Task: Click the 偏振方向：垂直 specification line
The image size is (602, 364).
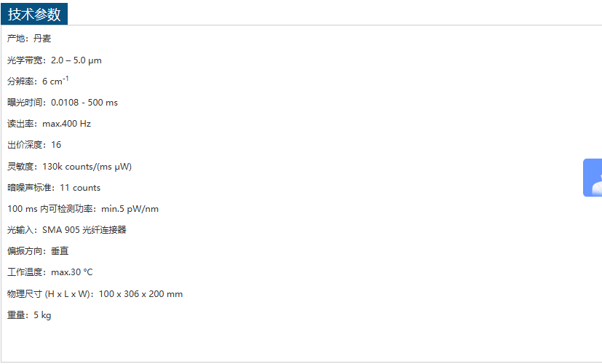Action: click(38, 251)
